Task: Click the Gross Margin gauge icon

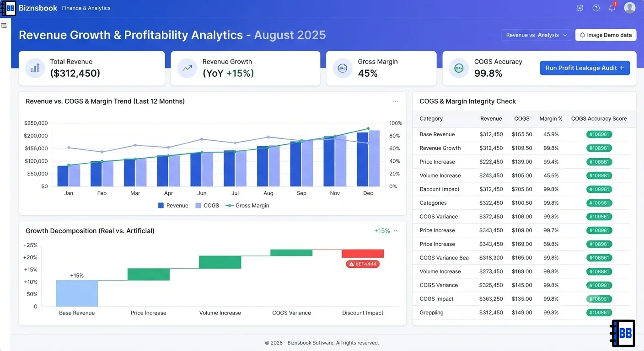Action: click(x=342, y=68)
